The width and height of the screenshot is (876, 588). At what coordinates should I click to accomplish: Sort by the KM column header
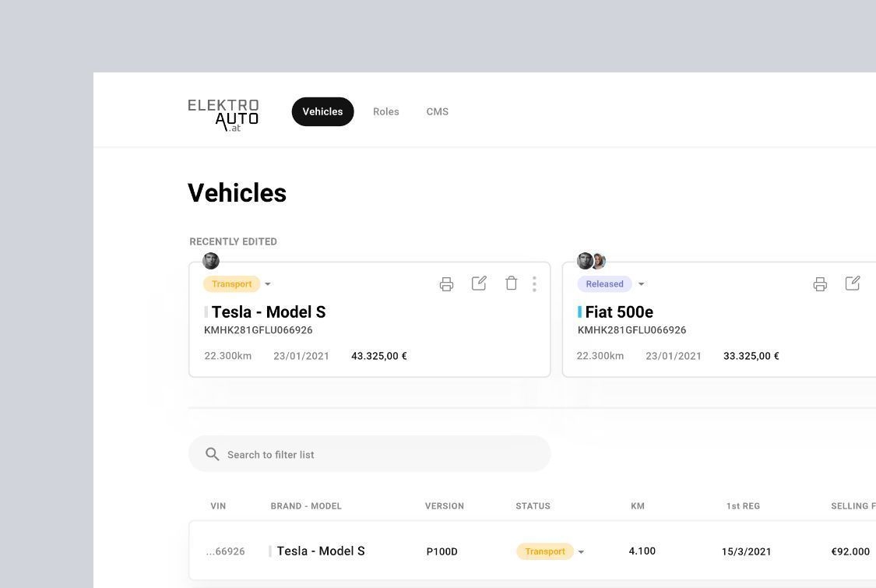click(x=638, y=506)
